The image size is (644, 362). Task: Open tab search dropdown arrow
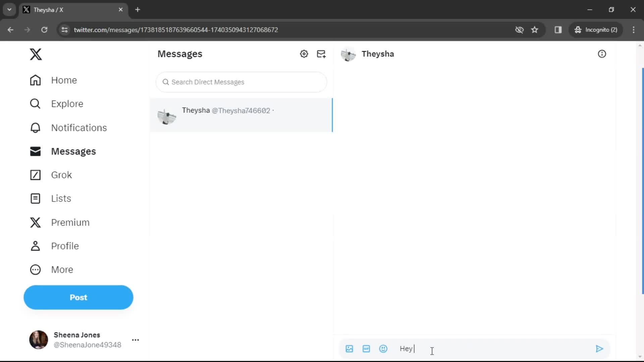pyautogui.click(x=9, y=10)
